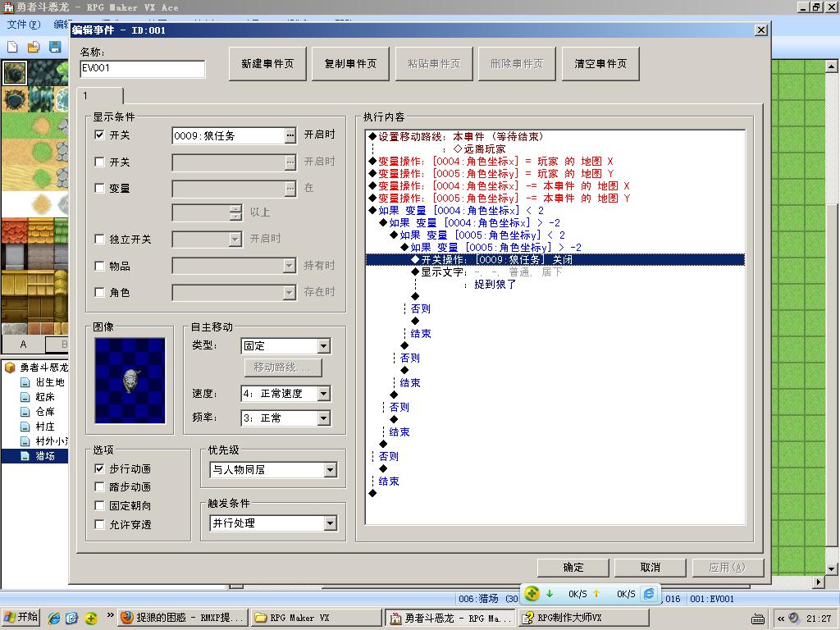The height and width of the screenshot is (630, 840).
Task: Open the 频率 3:正常 dropdown
Action: click(323, 418)
